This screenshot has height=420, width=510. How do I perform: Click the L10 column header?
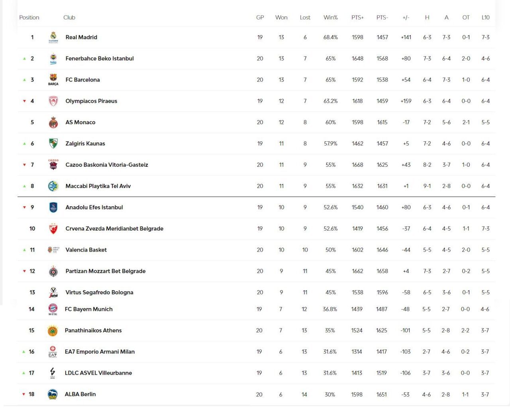click(485, 18)
